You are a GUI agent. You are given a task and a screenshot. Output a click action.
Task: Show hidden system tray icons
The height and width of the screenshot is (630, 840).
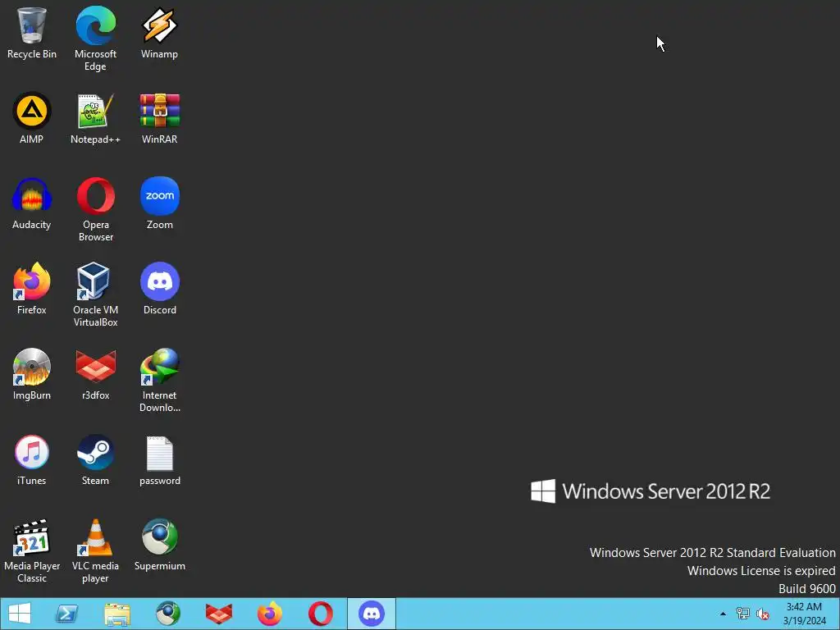point(723,614)
